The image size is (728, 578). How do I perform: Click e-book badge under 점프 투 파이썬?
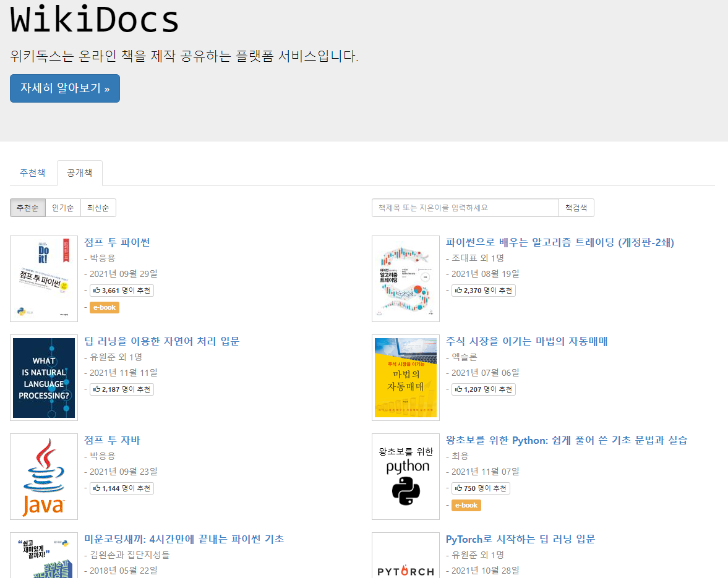(105, 308)
